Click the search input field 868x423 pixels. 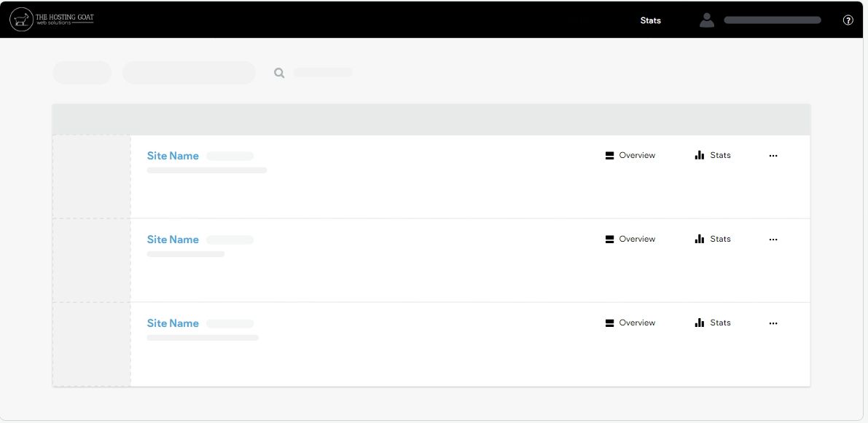[323, 73]
